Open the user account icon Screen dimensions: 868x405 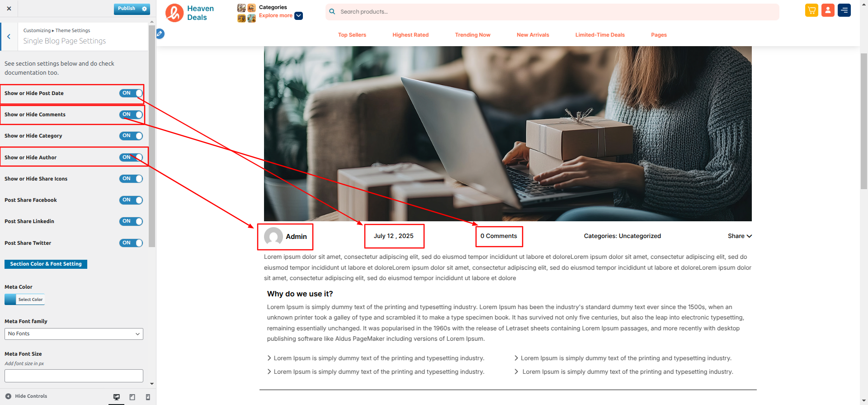pyautogui.click(x=828, y=10)
